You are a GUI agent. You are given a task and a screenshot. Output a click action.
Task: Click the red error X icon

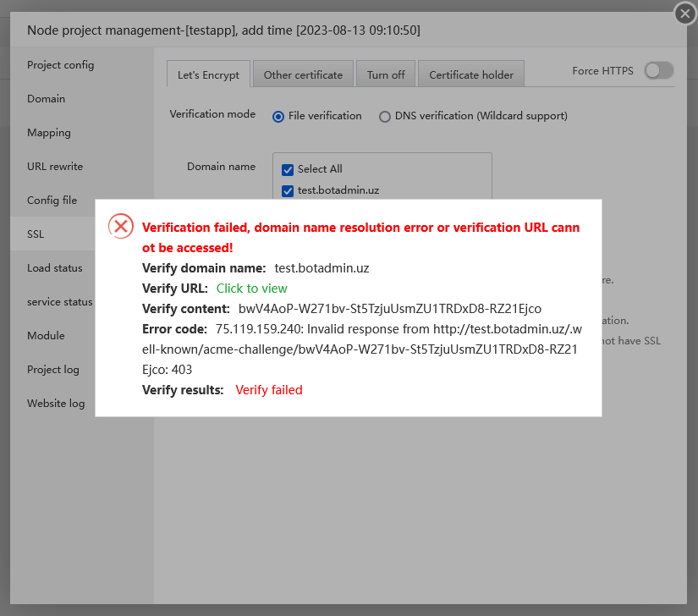coord(121,226)
